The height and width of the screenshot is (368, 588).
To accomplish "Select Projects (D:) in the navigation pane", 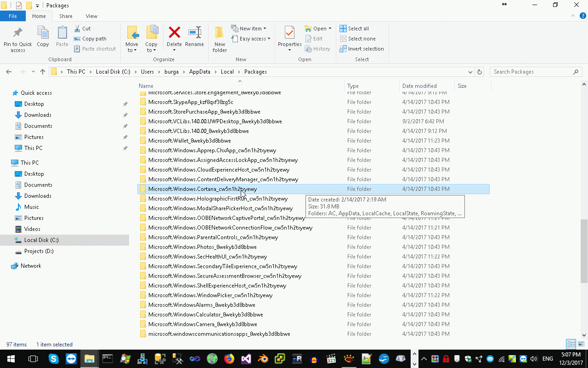I will click(x=39, y=251).
